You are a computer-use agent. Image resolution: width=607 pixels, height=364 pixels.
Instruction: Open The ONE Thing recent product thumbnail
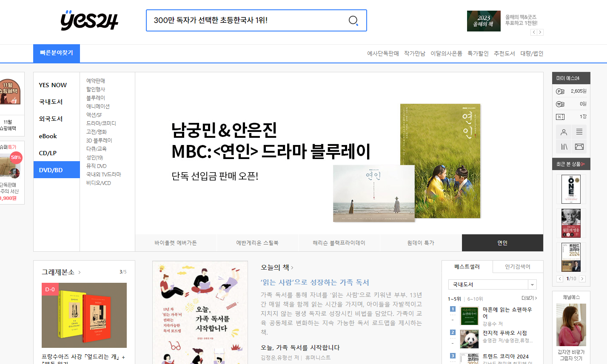click(x=571, y=189)
